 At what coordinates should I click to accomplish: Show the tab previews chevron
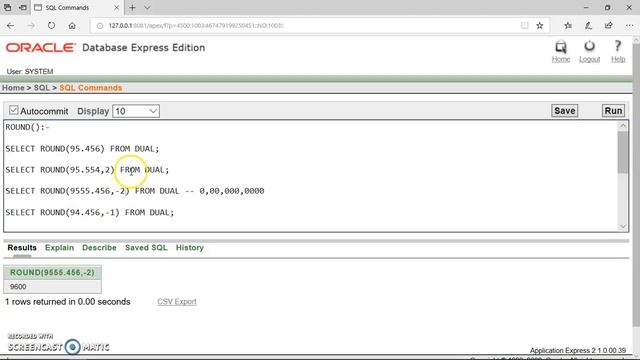[147, 7]
